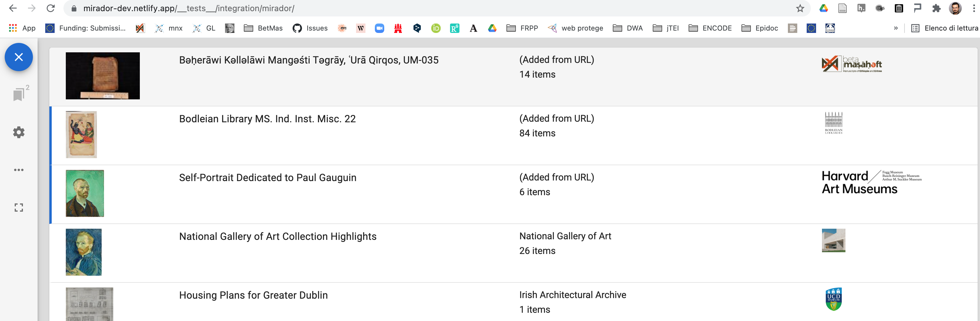Open Self-Portrait Dedicated to Paul Gauguin
Screen dimensions: 980x321
(267, 178)
